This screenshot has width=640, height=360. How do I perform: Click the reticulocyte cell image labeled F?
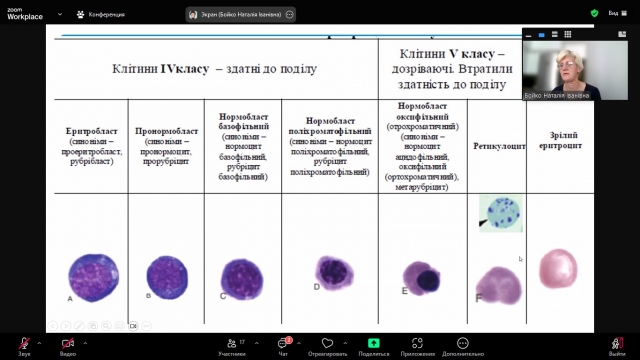pyautogui.click(x=499, y=286)
